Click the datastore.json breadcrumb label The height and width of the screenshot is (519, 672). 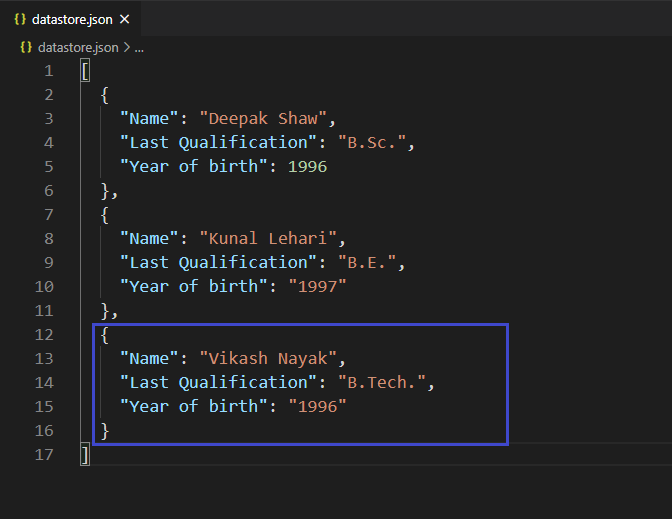coord(78,47)
